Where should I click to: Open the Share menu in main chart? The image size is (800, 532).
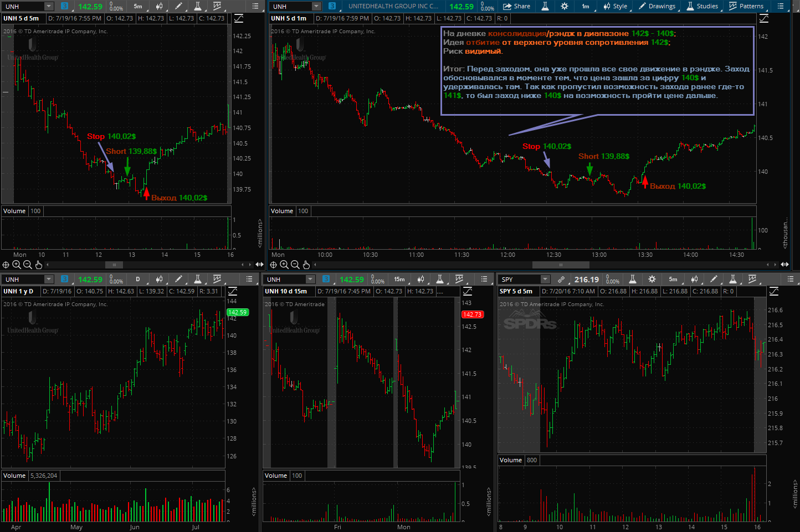[x=517, y=6]
